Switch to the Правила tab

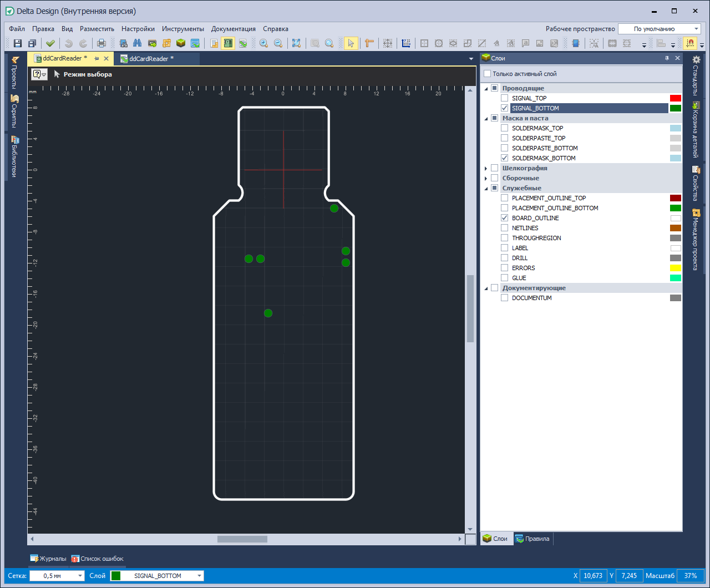[x=532, y=539]
